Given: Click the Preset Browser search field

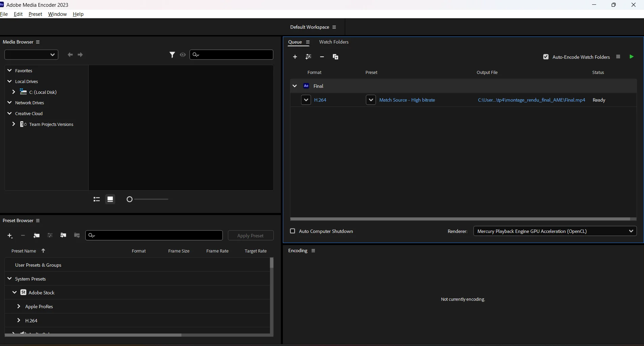Looking at the screenshot, I should (x=154, y=235).
